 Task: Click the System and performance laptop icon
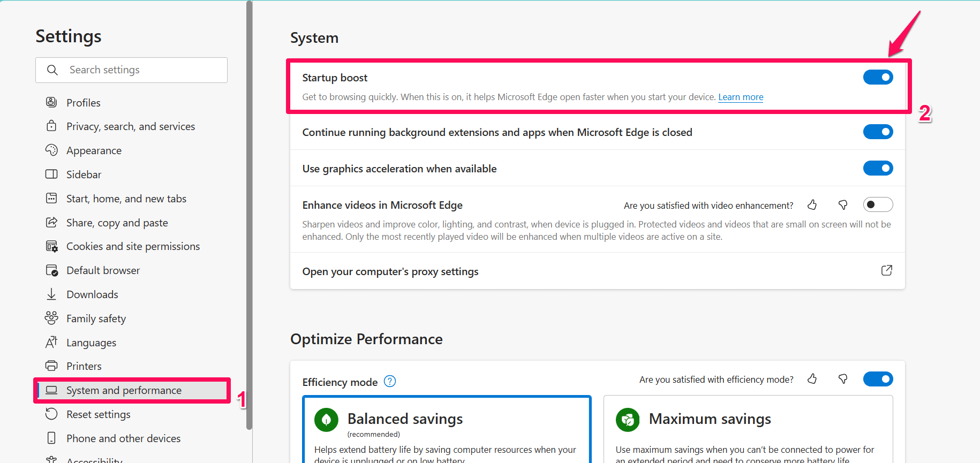(51, 390)
